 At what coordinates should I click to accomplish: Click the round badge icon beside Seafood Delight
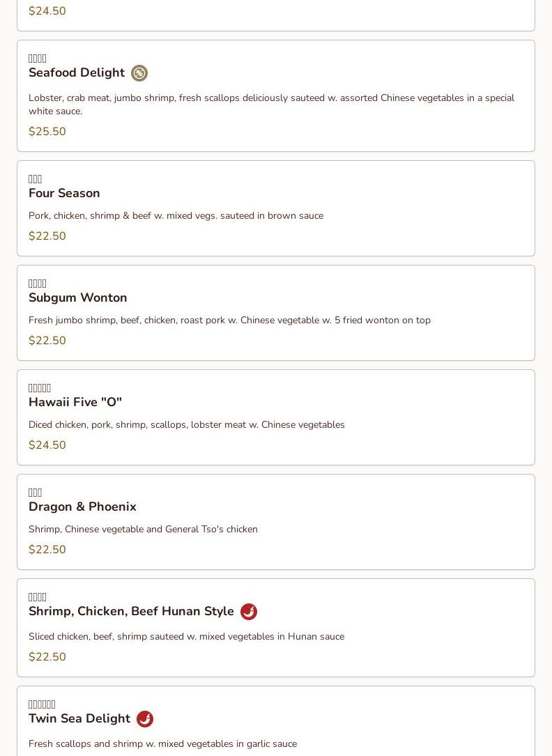coord(139,73)
